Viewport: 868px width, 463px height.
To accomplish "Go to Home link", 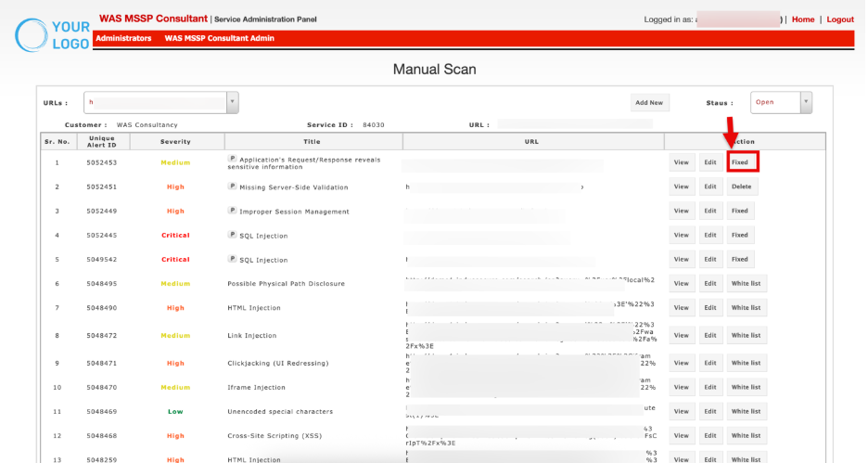I will [x=803, y=19].
